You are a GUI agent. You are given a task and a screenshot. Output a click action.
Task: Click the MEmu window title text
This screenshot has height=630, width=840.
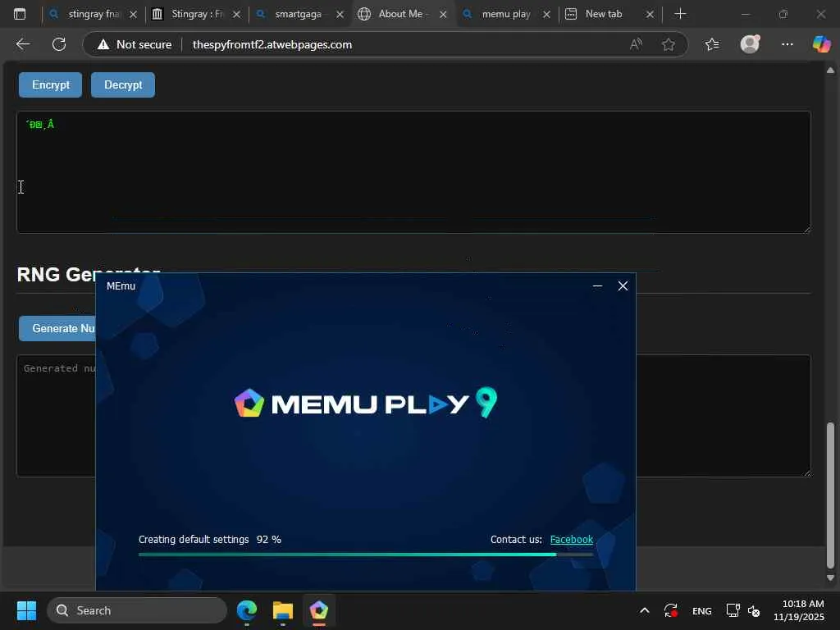point(121,286)
